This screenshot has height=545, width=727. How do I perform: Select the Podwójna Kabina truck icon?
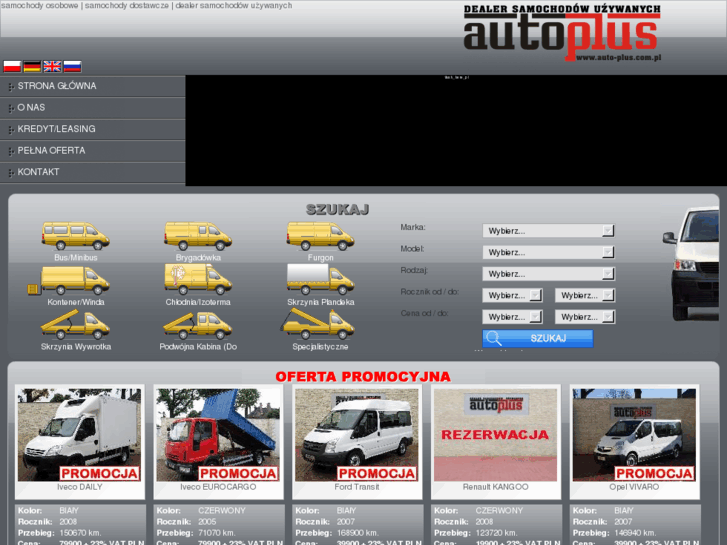click(198, 325)
